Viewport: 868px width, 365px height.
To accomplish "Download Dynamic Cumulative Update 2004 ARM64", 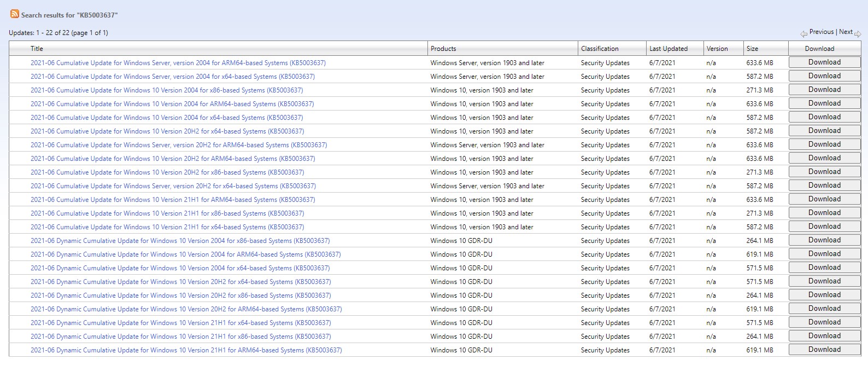I will (x=824, y=254).
